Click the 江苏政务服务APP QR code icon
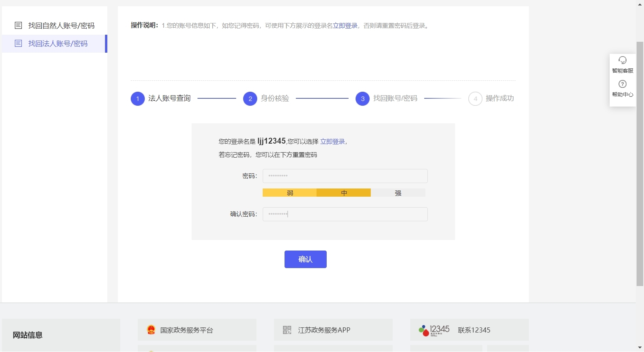644x352 pixels. (287, 330)
